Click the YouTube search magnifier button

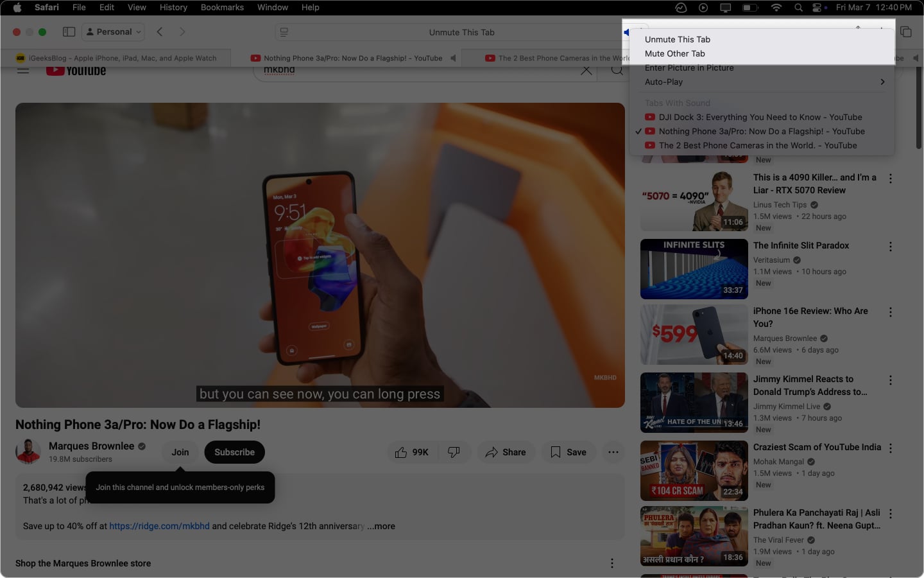pyautogui.click(x=617, y=70)
